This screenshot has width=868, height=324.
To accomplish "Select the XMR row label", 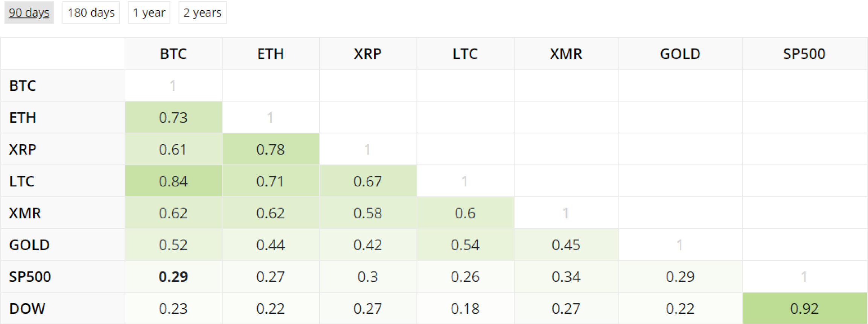I will pos(25,213).
